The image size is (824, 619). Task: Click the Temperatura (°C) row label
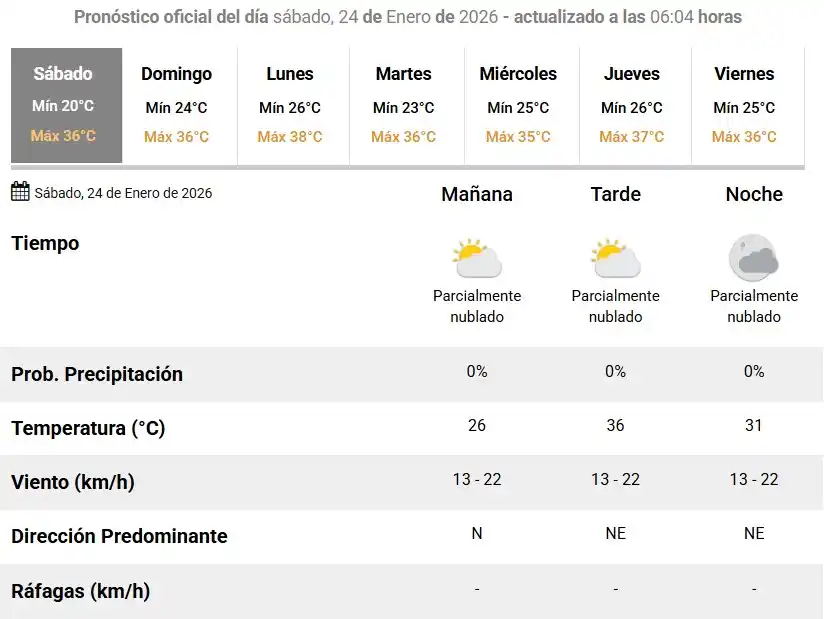pyautogui.click(x=88, y=429)
